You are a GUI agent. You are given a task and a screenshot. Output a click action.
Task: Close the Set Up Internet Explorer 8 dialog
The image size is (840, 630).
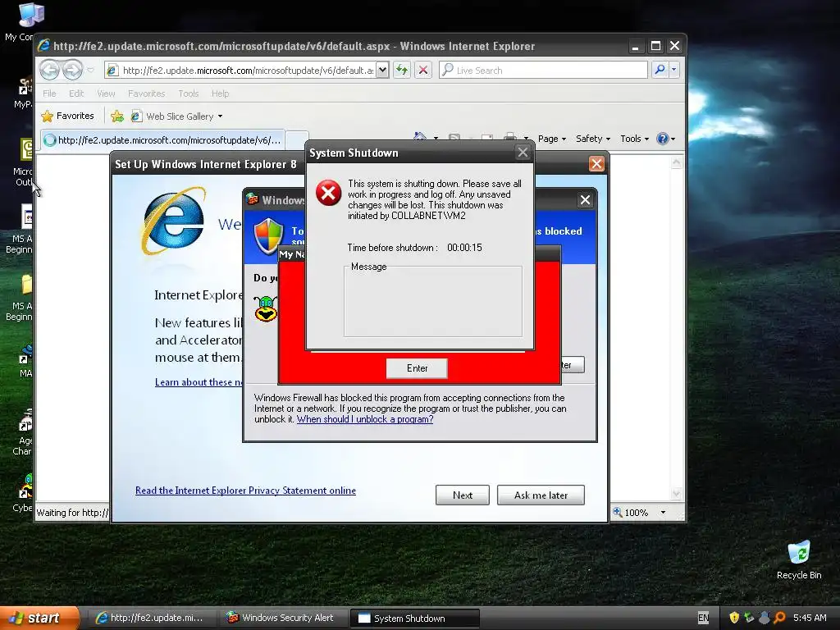(596, 164)
